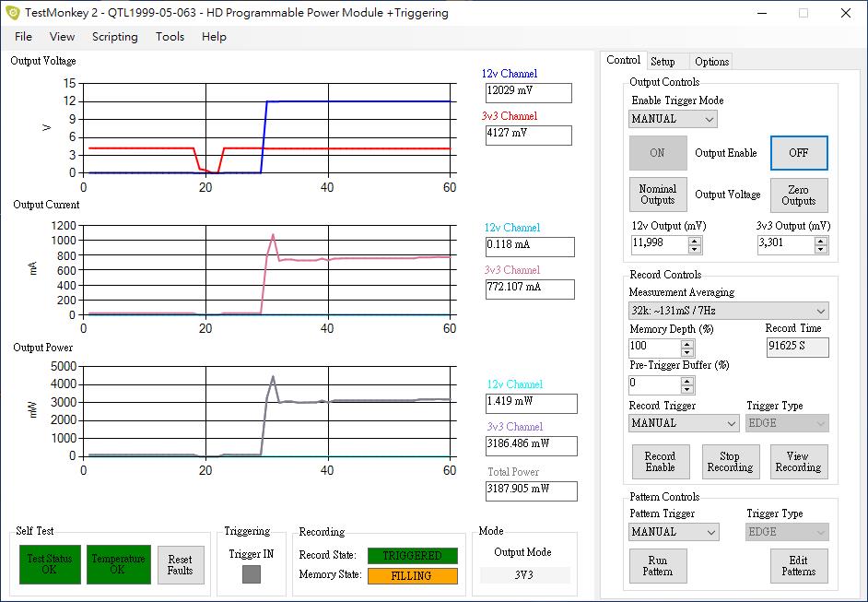
Task: Click the Temperature OK indicator
Action: 119,564
